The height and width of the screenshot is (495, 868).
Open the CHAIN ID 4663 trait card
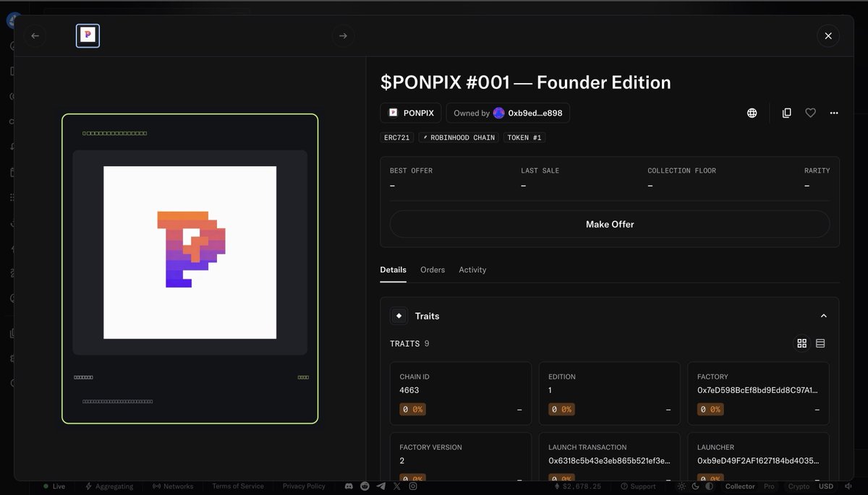(461, 394)
